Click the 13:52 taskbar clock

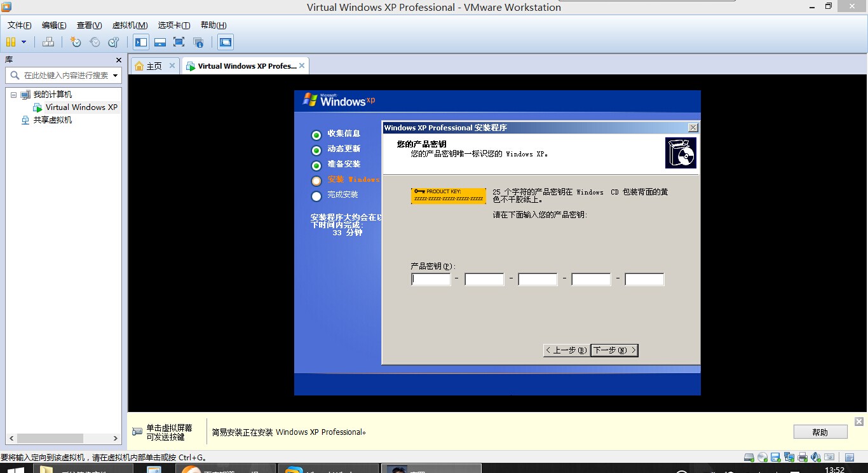pos(834,470)
